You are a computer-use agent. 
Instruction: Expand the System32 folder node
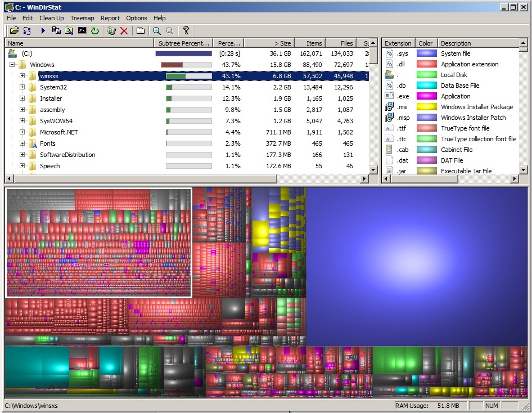[x=22, y=87]
